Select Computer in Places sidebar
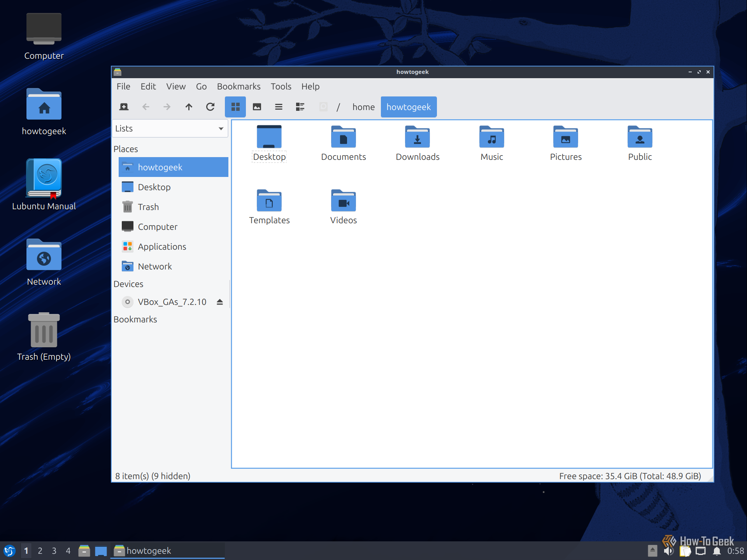 pos(174,227)
